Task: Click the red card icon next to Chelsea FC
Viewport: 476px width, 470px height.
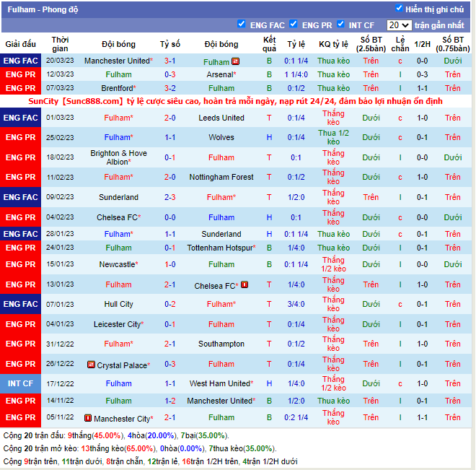Action: point(244,285)
